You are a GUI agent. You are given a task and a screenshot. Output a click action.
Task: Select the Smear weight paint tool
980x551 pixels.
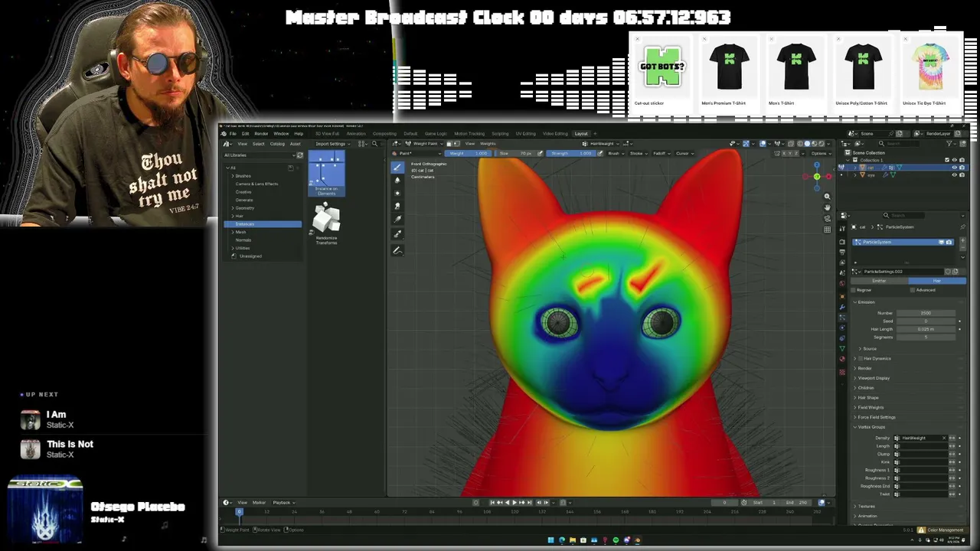click(x=397, y=206)
